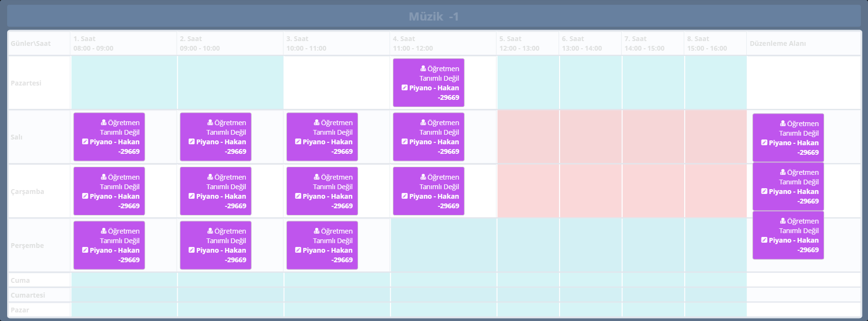Select the pink Salı 5. Saat slot
This screenshot has width=868, height=321.
click(x=528, y=137)
